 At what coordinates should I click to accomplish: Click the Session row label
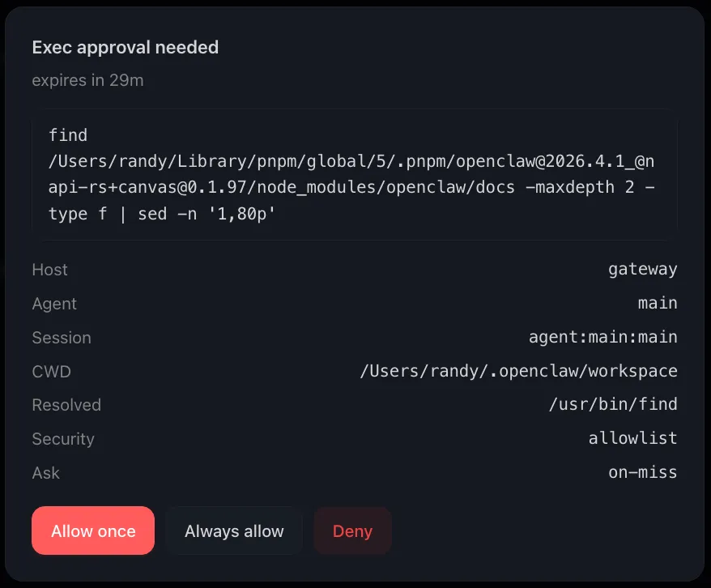(x=62, y=338)
